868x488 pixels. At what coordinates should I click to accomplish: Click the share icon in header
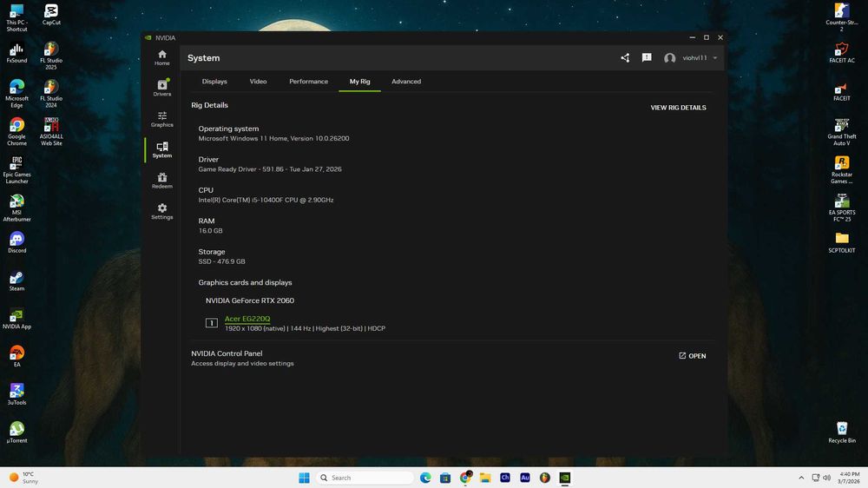(x=625, y=57)
